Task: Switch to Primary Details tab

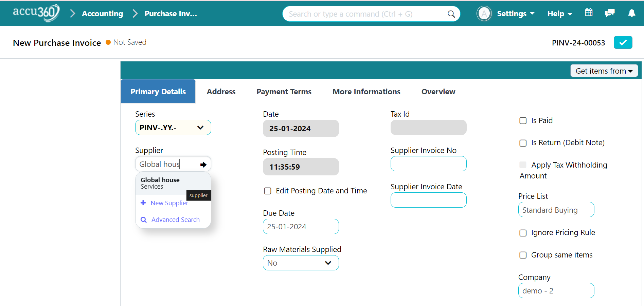Action: [x=158, y=92]
